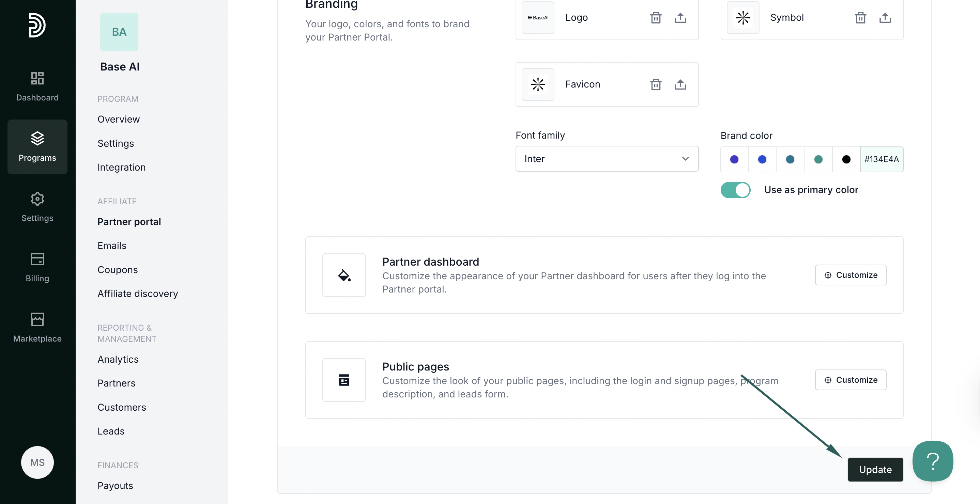Upload a new Favicon image
The height and width of the screenshot is (504, 980).
(x=680, y=84)
